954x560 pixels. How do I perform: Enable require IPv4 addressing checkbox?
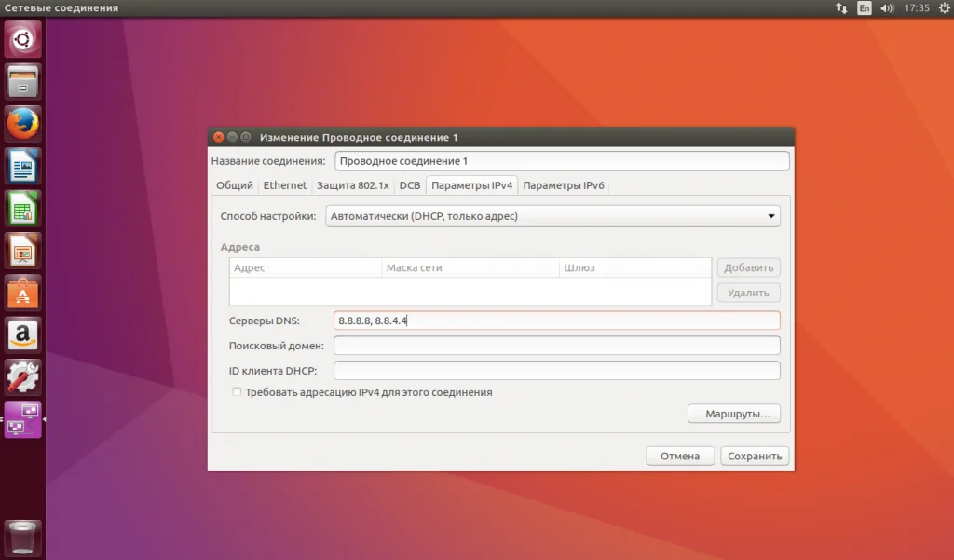[237, 392]
